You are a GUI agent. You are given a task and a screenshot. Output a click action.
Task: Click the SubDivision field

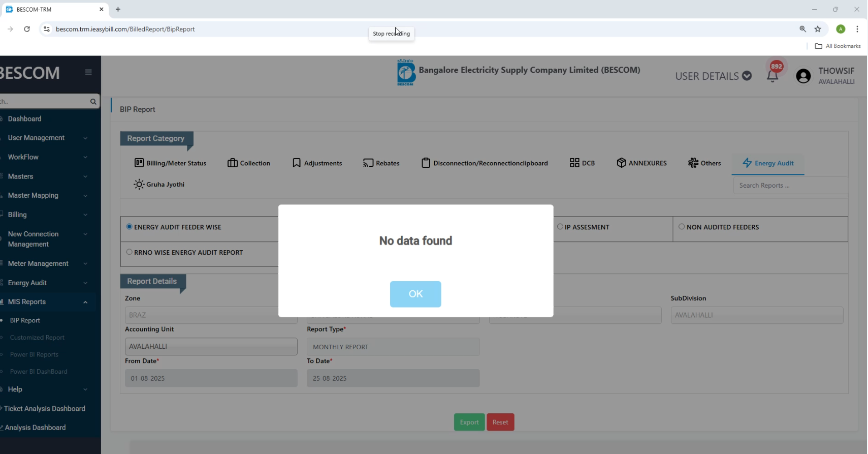tap(757, 315)
